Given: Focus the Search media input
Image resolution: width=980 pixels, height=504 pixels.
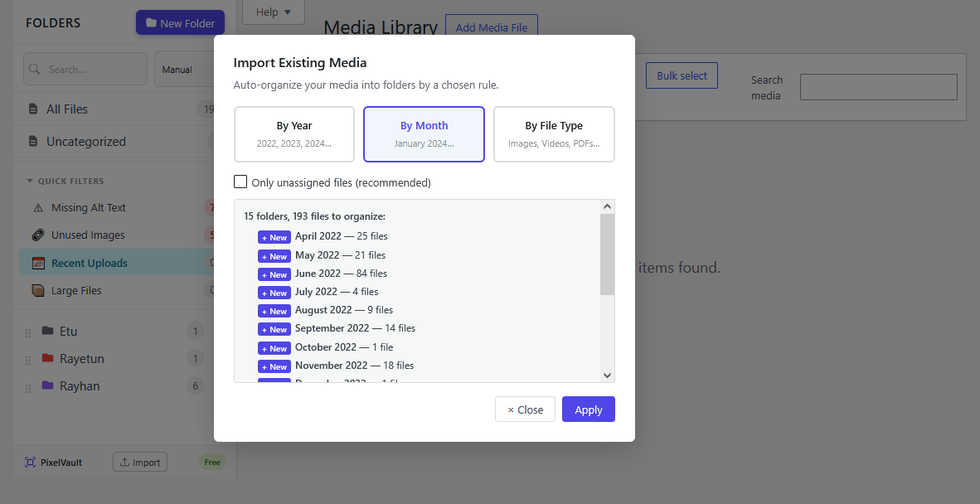Looking at the screenshot, I should tap(878, 87).
